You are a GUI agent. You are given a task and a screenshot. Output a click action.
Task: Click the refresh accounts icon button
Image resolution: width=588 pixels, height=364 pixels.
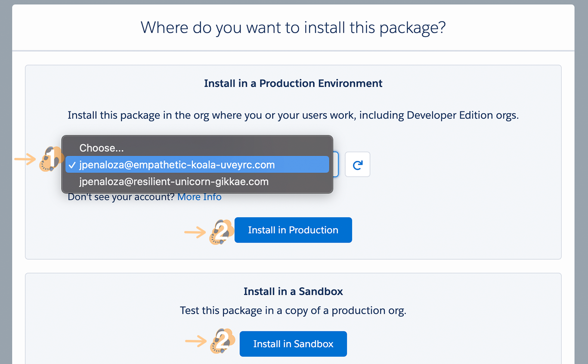357,164
